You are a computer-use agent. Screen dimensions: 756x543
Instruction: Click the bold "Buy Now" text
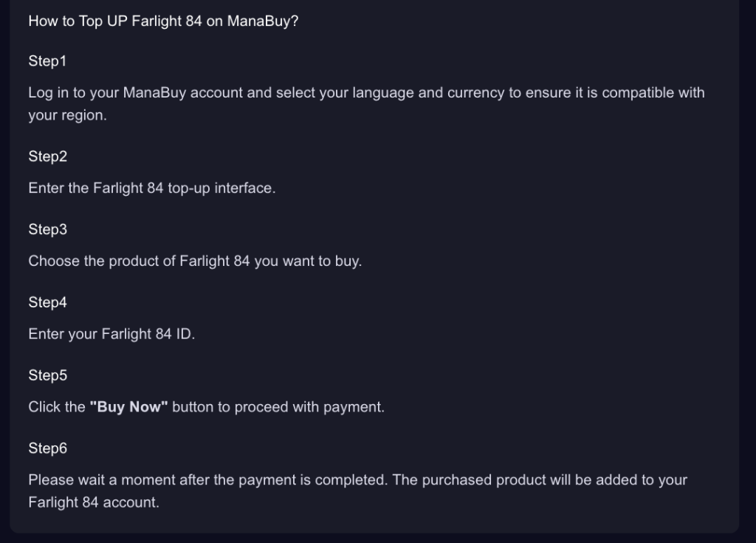(128, 407)
